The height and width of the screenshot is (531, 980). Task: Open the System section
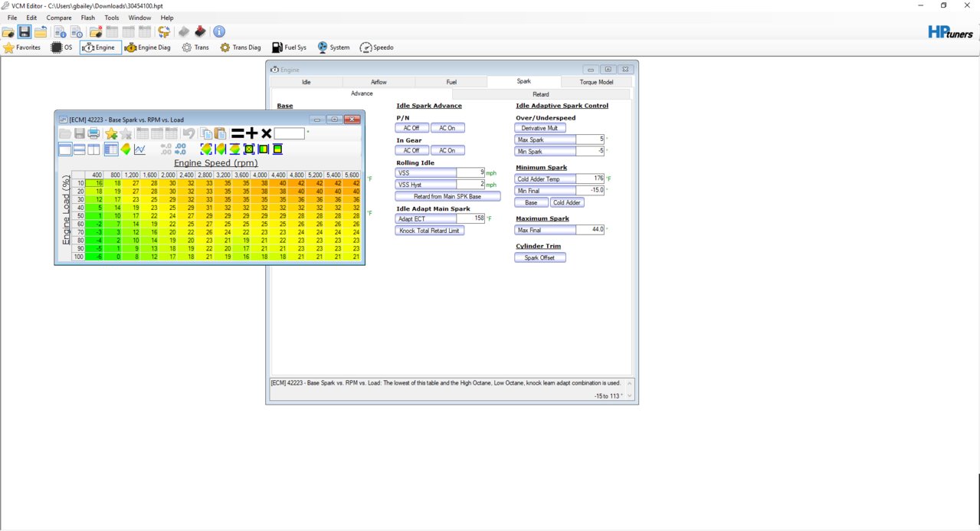(333, 48)
